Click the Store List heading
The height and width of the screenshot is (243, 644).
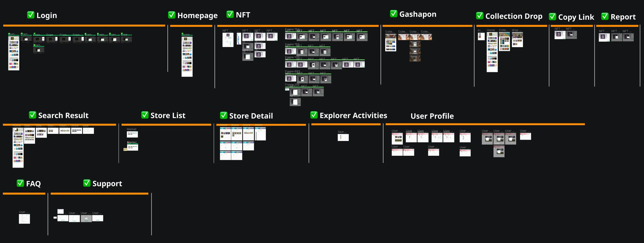pyautogui.click(x=168, y=115)
